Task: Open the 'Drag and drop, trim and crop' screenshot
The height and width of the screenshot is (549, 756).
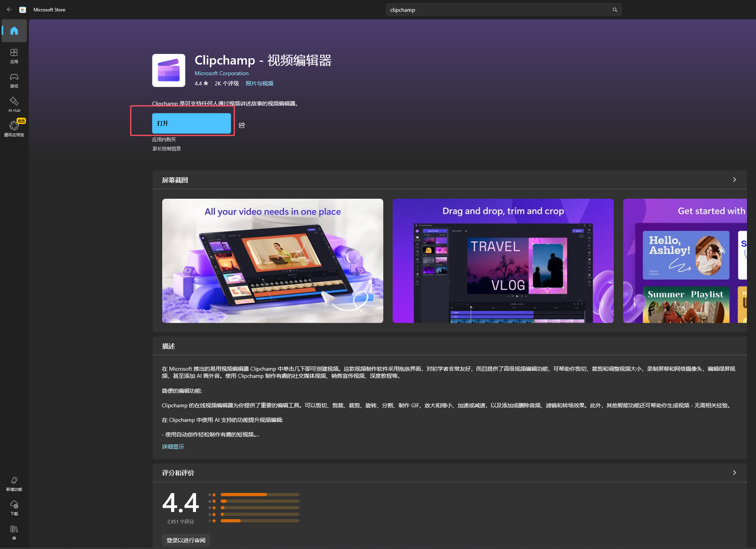Action: coord(503,261)
